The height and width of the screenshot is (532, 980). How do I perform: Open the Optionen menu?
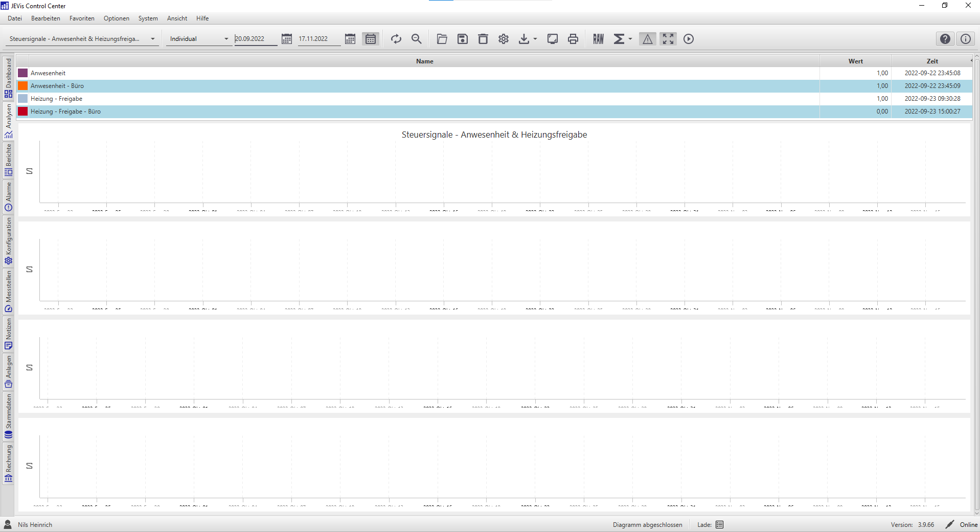(x=116, y=18)
